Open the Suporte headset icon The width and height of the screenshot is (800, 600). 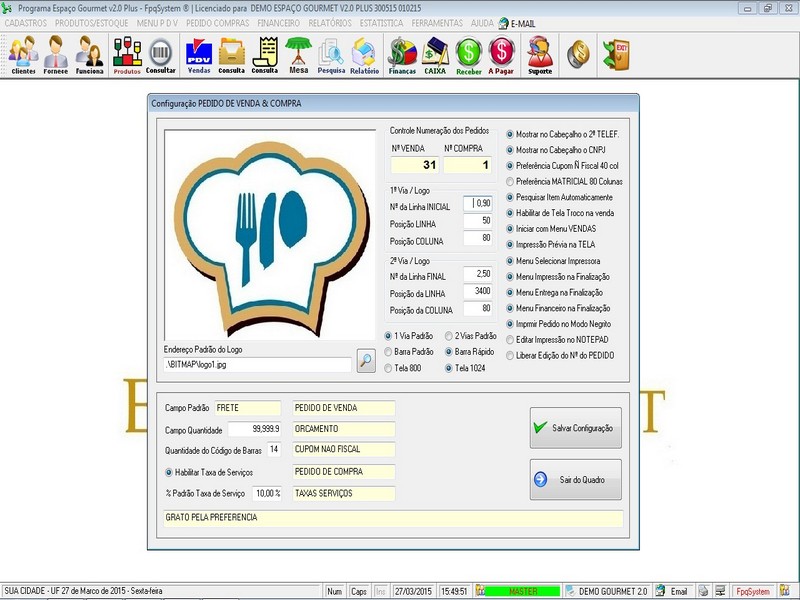540,55
